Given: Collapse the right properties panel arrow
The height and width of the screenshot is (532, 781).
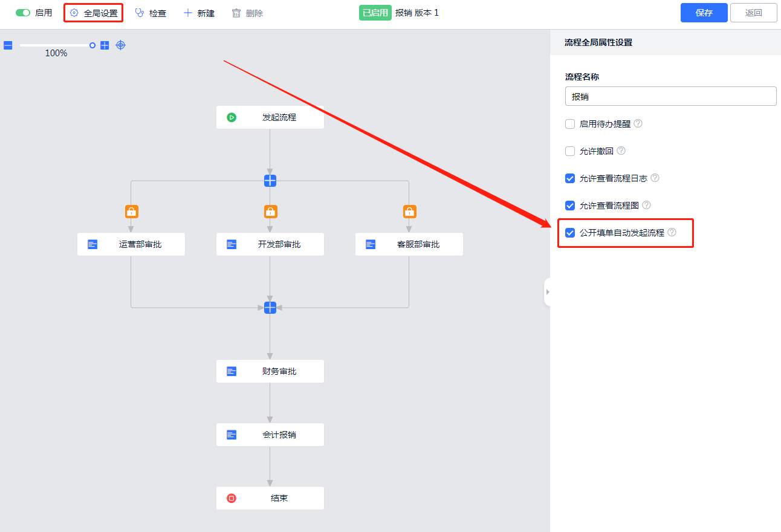Looking at the screenshot, I should pyautogui.click(x=547, y=292).
